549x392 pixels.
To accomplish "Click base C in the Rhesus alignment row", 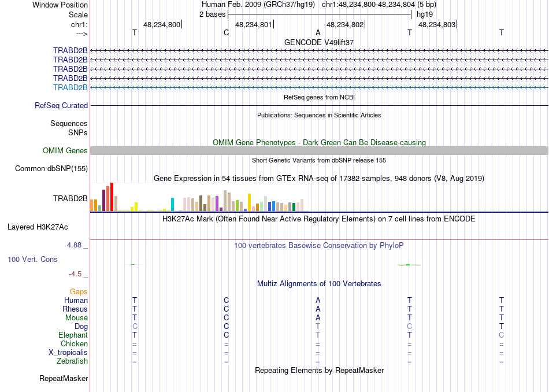I will [x=226, y=309].
